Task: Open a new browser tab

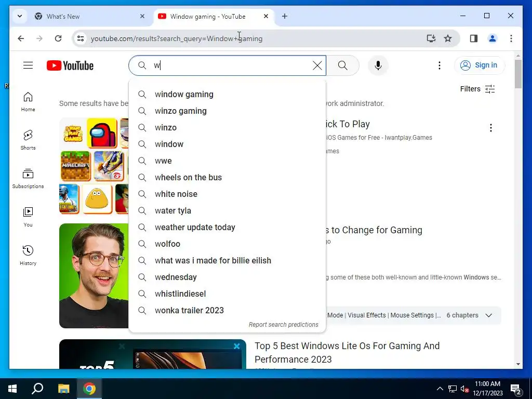Action: (x=285, y=16)
